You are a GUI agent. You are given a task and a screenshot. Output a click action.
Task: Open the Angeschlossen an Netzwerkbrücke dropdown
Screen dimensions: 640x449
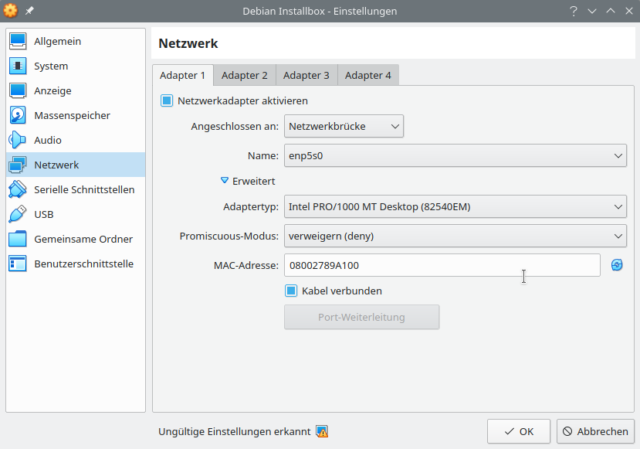344,126
